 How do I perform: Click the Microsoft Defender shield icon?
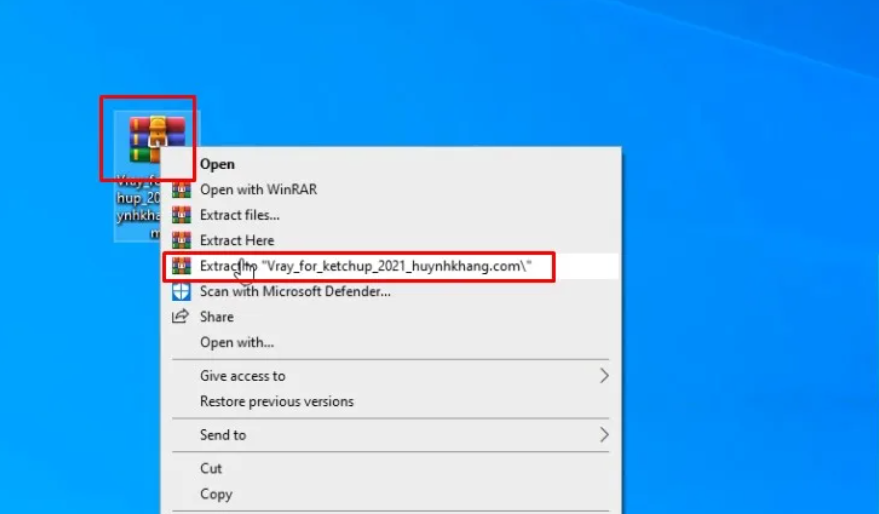coord(181,292)
